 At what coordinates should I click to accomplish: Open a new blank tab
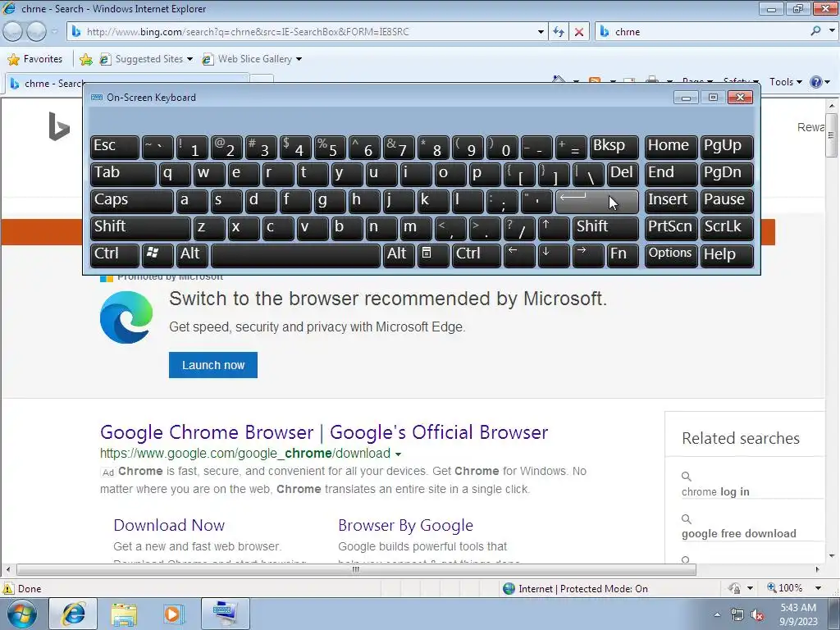coord(262,80)
